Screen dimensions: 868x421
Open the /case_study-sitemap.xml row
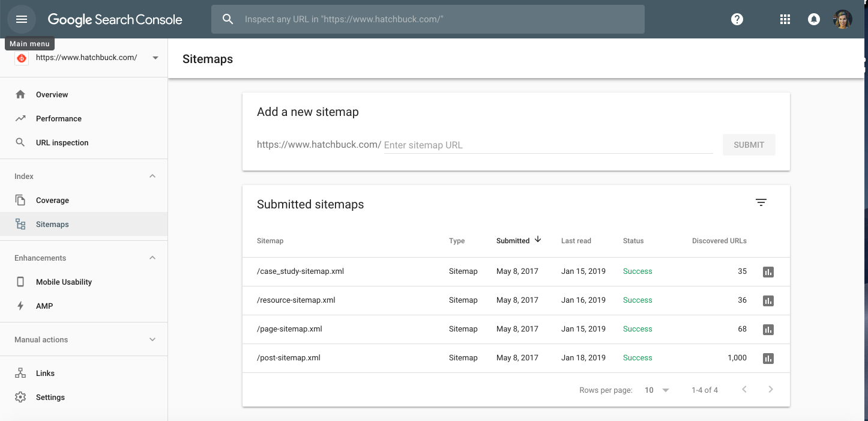[x=516, y=271]
